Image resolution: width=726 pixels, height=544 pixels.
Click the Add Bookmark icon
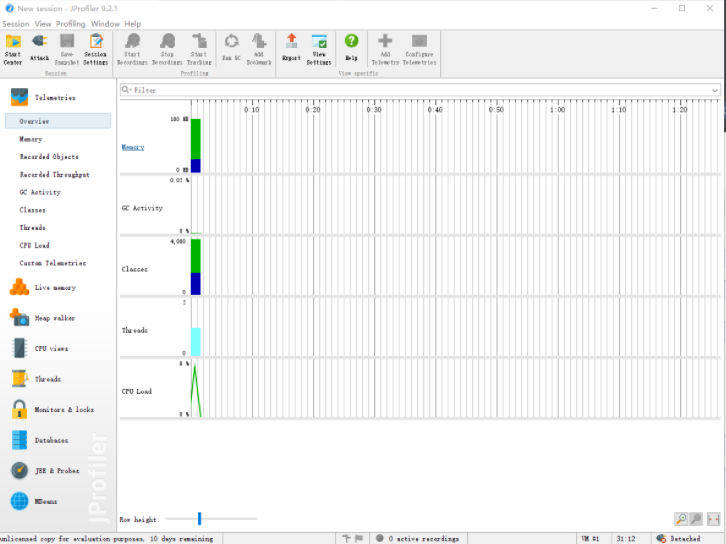point(259,49)
